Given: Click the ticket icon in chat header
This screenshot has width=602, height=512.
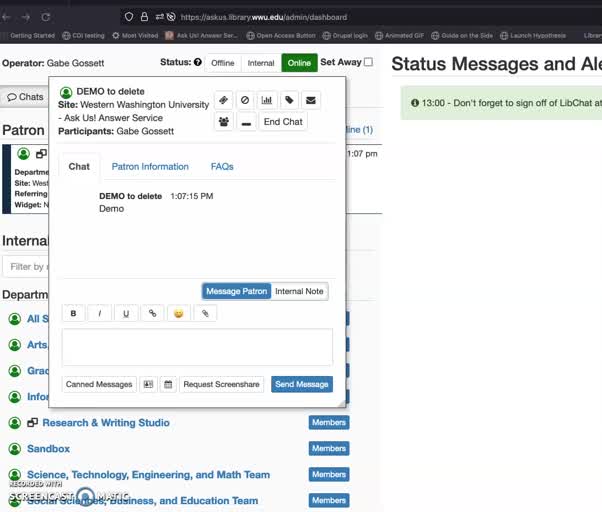Looking at the screenshot, I should [x=223, y=100].
